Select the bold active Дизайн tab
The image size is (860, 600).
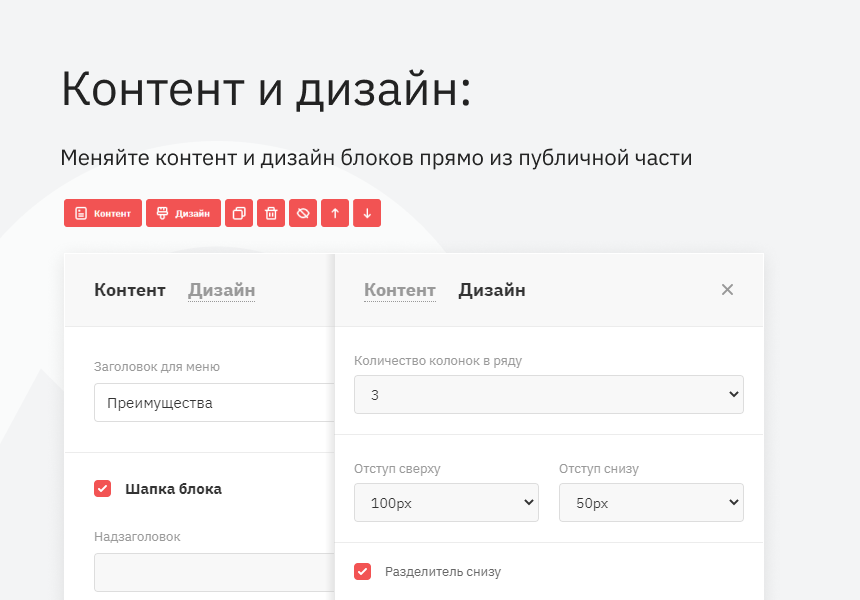(x=492, y=290)
